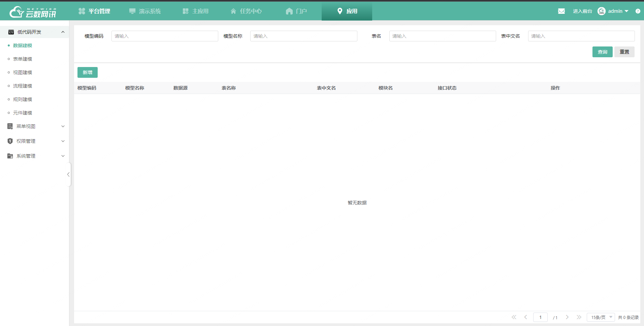The image size is (644, 326).
Task: Click the help question mark icon
Action: point(638,11)
